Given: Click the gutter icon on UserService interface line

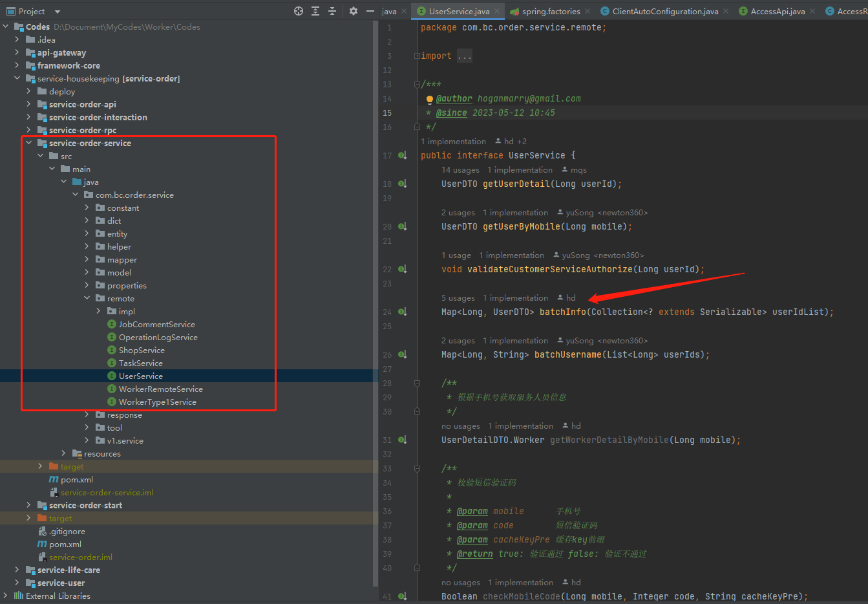Looking at the screenshot, I should tap(402, 155).
